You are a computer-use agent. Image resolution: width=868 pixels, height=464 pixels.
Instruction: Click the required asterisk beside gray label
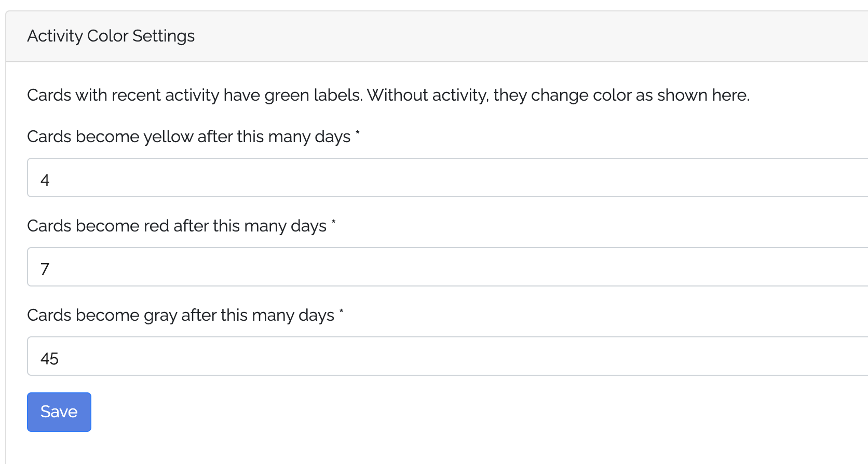click(341, 312)
